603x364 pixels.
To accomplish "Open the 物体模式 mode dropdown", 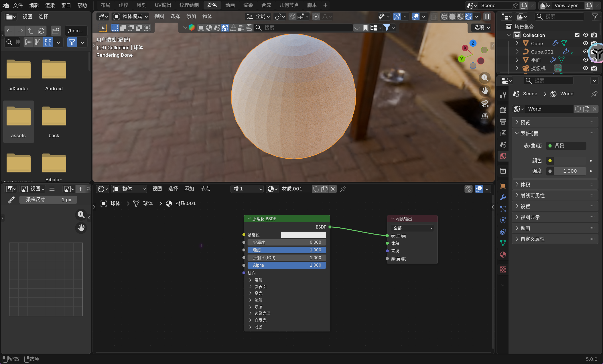I will pos(131,17).
